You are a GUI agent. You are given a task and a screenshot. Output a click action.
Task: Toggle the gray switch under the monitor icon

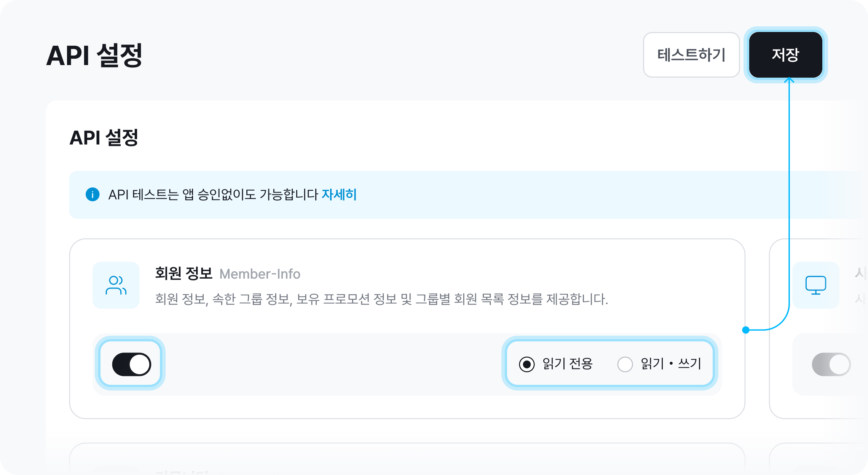point(831,364)
